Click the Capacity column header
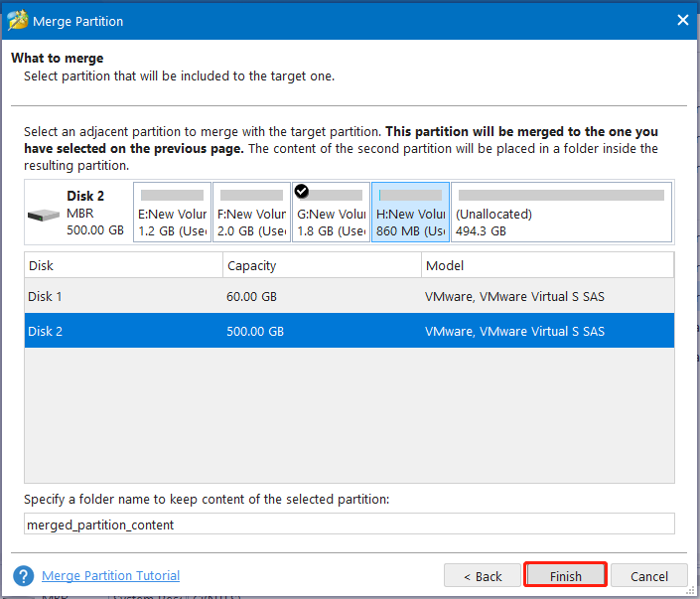This screenshot has height=599, width=700. tap(322, 265)
